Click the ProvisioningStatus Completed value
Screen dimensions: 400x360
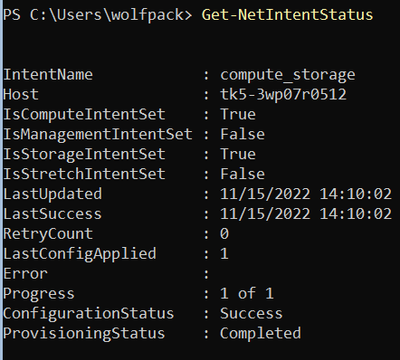pos(260,334)
